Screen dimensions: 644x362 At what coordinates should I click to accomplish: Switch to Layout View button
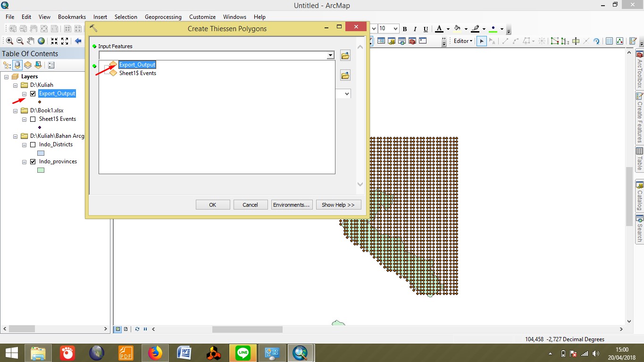point(126,329)
